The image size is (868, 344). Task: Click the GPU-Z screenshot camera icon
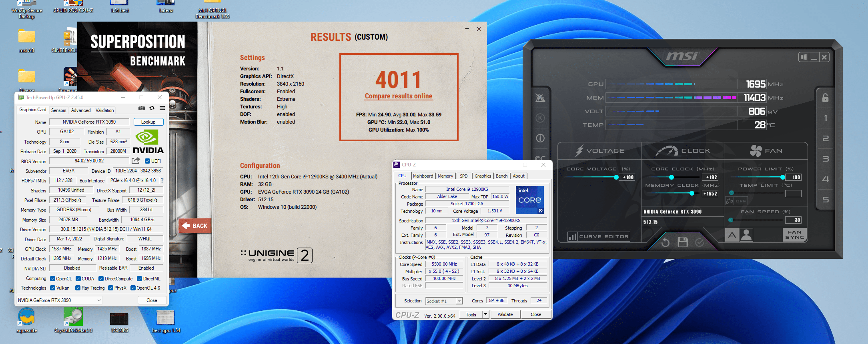(142, 108)
